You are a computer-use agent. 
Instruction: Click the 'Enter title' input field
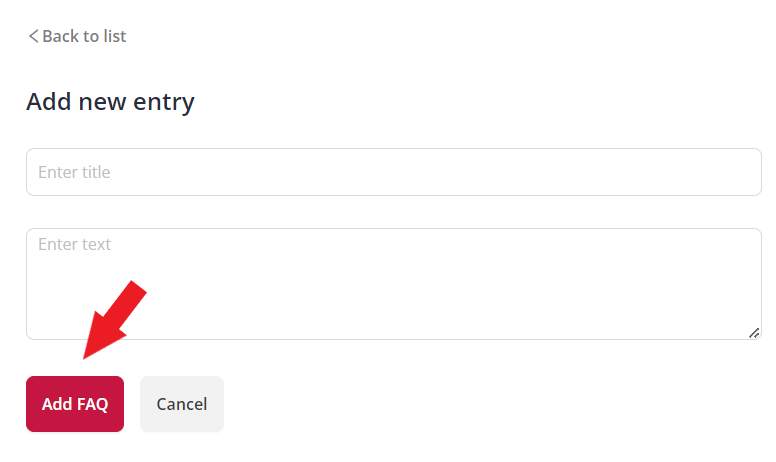click(x=394, y=172)
